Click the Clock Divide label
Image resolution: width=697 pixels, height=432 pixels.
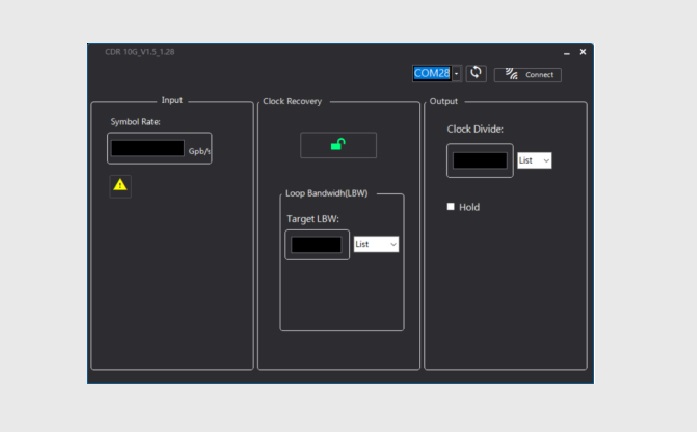[475, 129]
